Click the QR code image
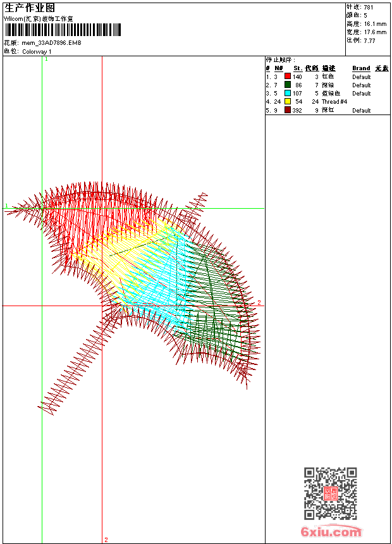Image resolution: width=392 pixels, height=544 pixels. [330, 493]
